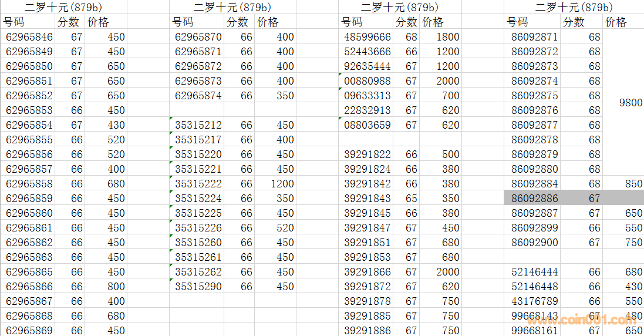The width and height of the screenshot is (644, 336).
Task: Select the cell with serial 00880988
Action: click(367, 81)
